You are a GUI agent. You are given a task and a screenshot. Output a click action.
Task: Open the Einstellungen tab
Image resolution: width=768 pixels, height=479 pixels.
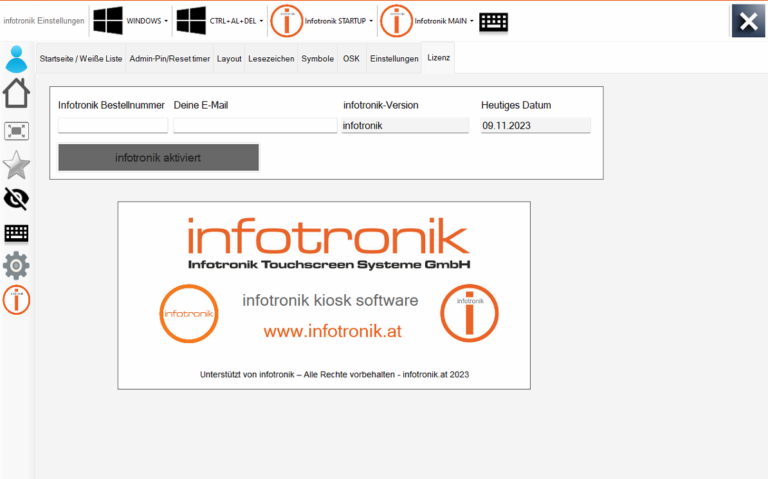pos(394,59)
